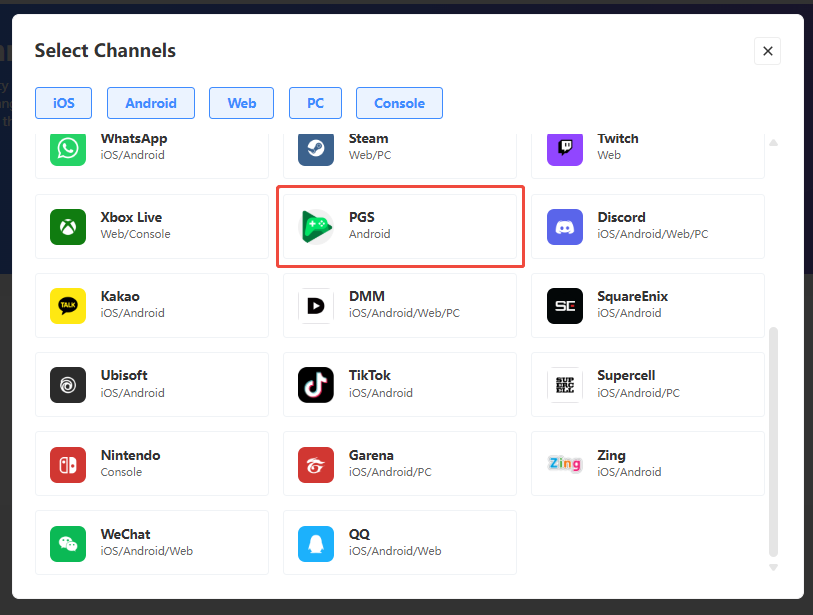Click the WhatsApp channel icon
The width and height of the screenshot is (813, 615).
[x=68, y=149]
